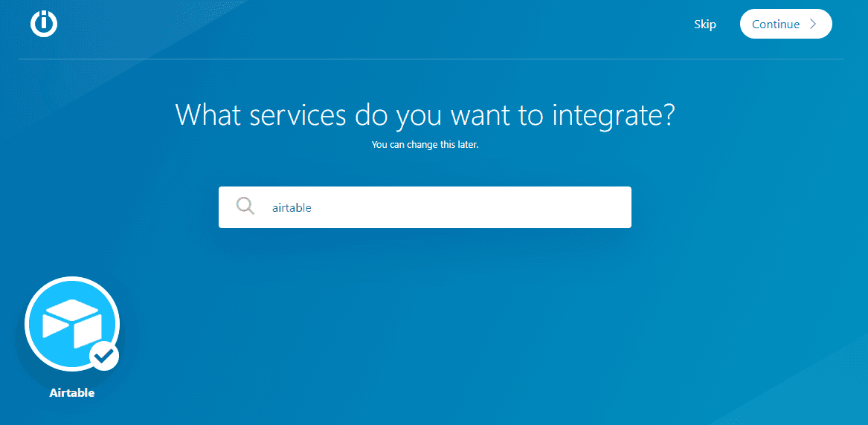Image resolution: width=868 pixels, height=425 pixels.
Task: Uncheck the checkmark badge on Airtable
Action: pyautogui.click(x=105, y=356)
